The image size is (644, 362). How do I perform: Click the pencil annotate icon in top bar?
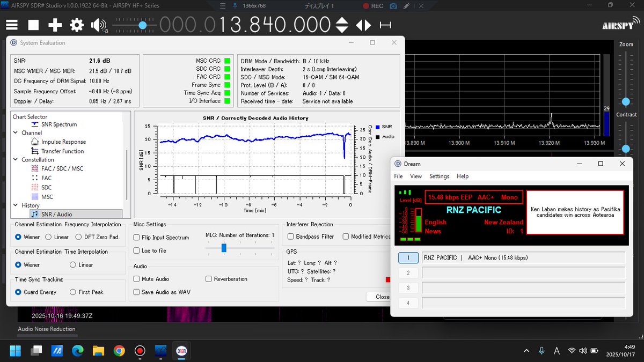click(x=406, y=6)
